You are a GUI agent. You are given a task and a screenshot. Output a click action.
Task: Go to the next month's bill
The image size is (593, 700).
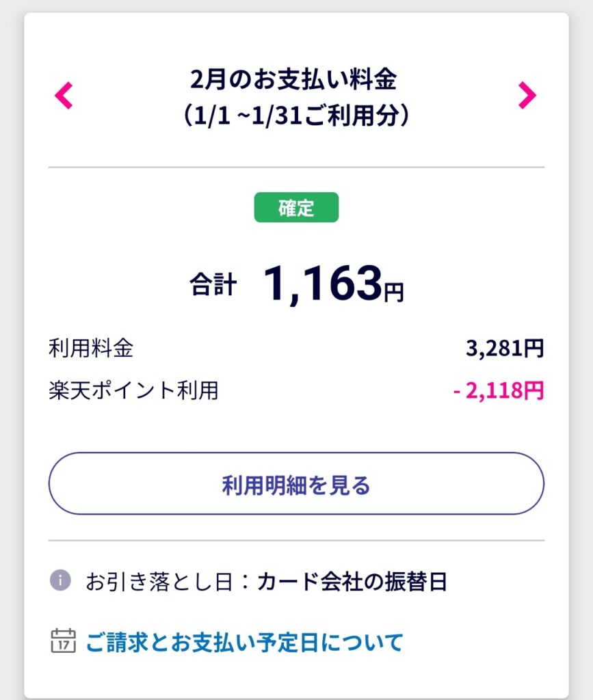(527, 96)
